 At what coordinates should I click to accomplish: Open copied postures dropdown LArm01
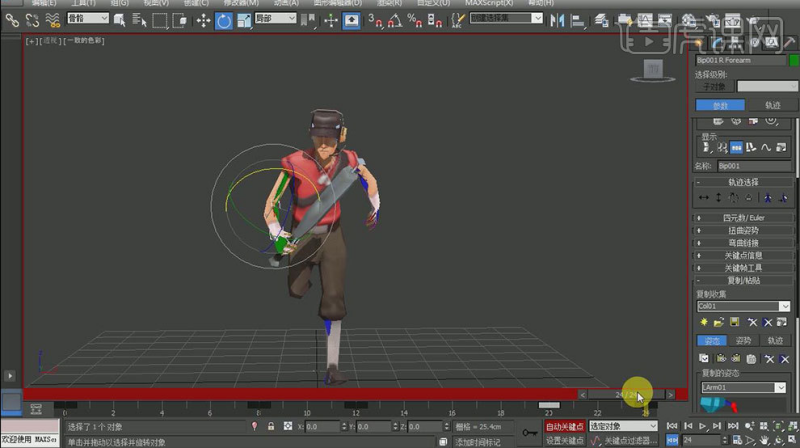click(743, 388)
